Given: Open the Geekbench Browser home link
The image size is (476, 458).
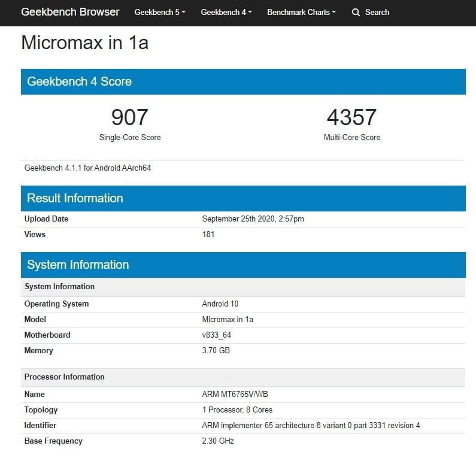Looking at the screenshot, I should pos(70,12).
